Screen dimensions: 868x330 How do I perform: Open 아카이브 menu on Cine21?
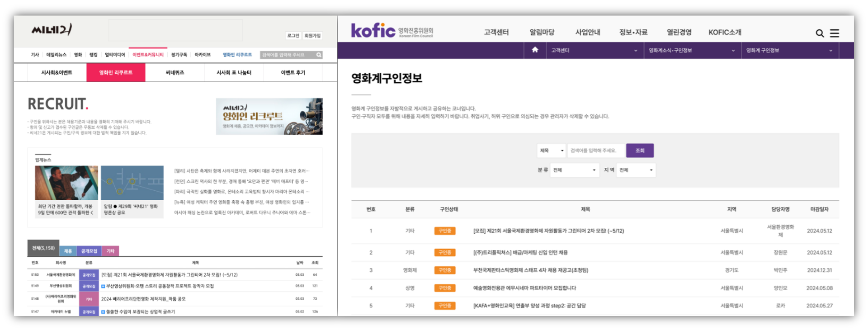click(x=203, y=55)
